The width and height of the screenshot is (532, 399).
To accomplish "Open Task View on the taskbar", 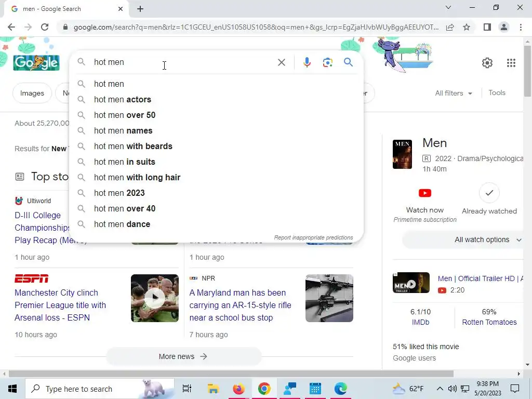I will click(x=187, y=389).
